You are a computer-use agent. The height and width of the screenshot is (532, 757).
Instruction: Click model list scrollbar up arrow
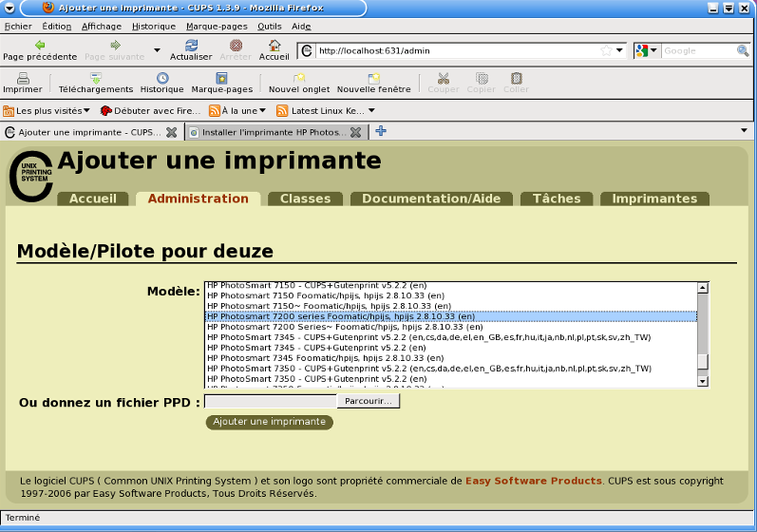(703, 288)
